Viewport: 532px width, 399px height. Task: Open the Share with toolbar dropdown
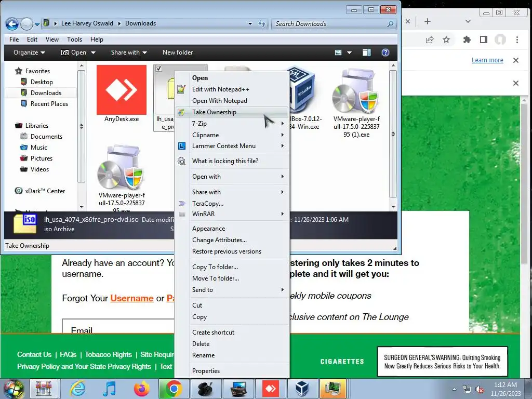[129, 52]
